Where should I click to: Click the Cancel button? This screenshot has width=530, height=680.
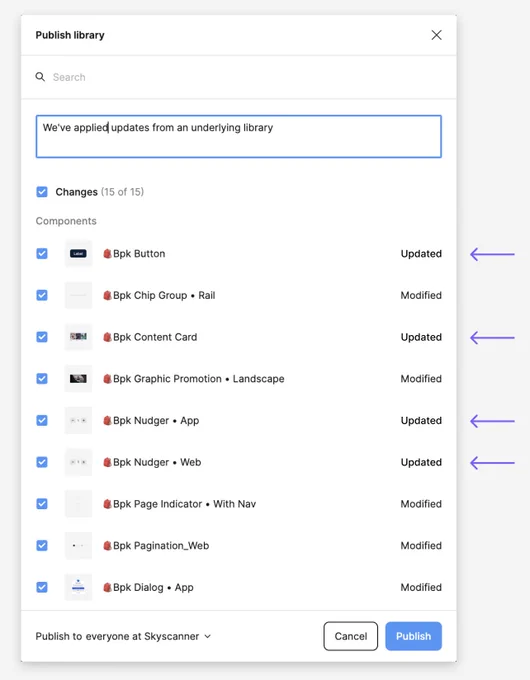point(350,636)
